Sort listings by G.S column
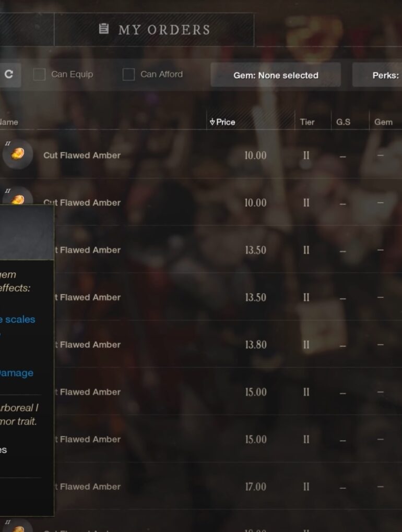402x532 pixels. click(x=343, y=122)
